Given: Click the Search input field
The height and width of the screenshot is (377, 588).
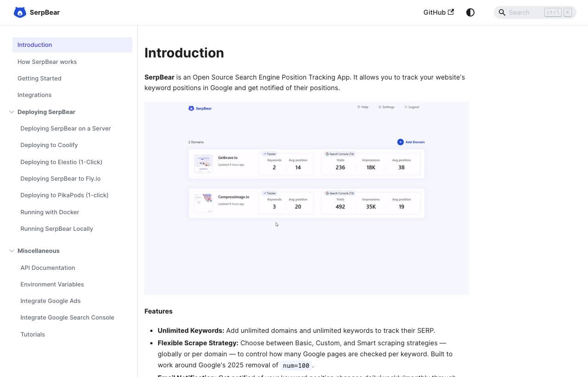Looking at the screenshot, I should [535, 12].
